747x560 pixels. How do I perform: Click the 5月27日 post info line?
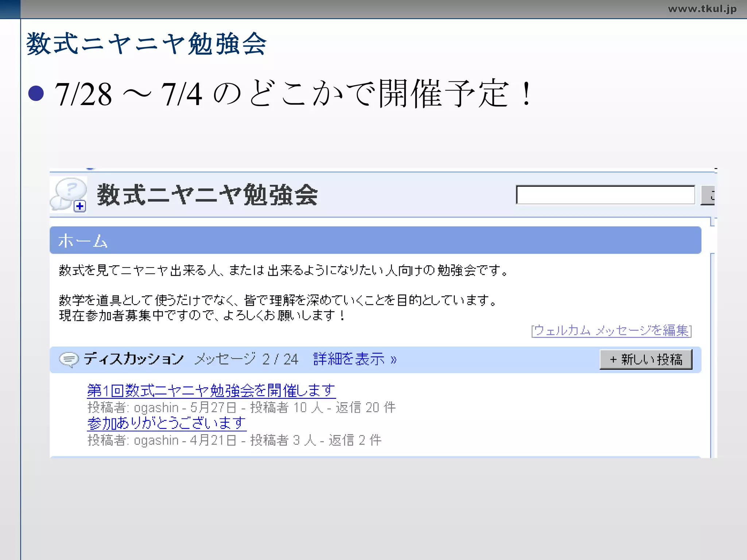click(x=241, y=407)
